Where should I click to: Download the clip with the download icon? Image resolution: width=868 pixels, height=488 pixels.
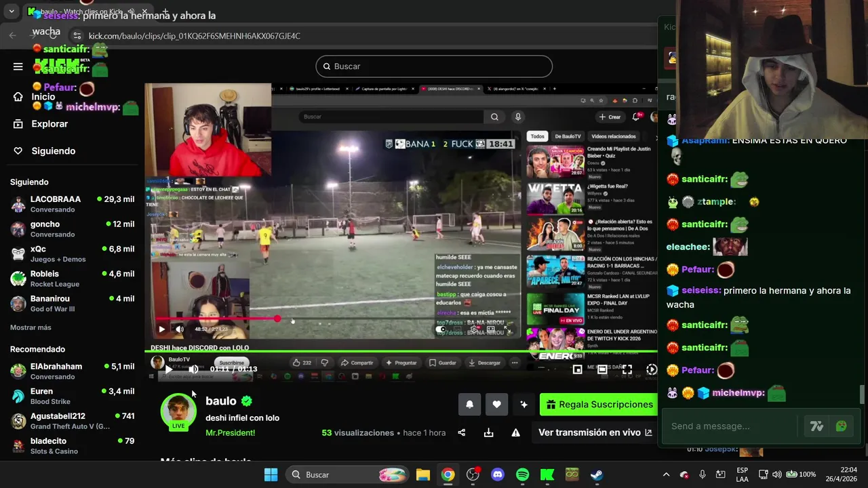pos(488,432)
